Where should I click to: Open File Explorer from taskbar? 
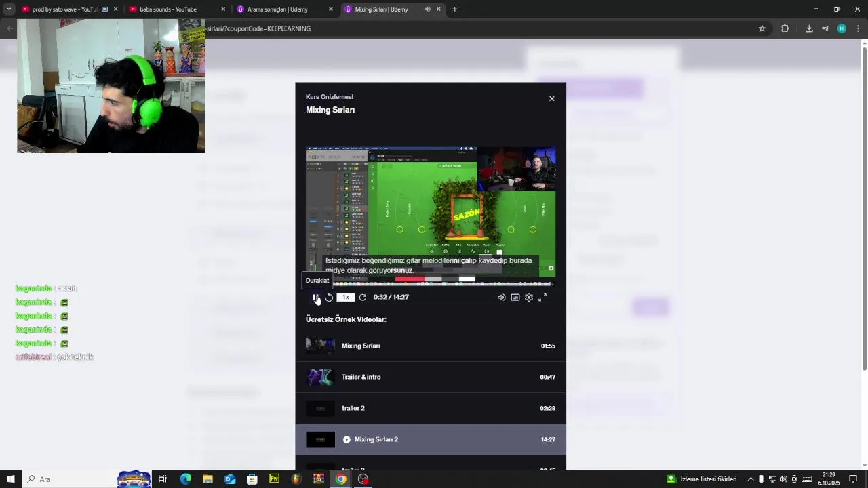208,479
